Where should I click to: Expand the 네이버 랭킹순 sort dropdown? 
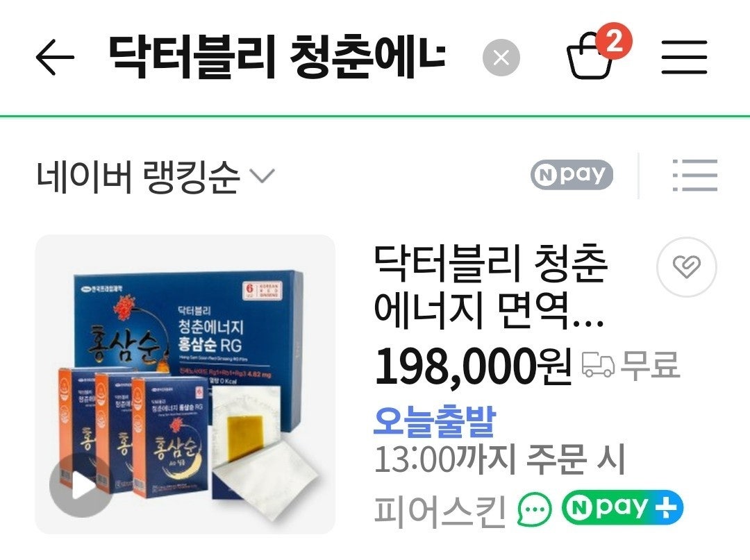pos(155,176)
